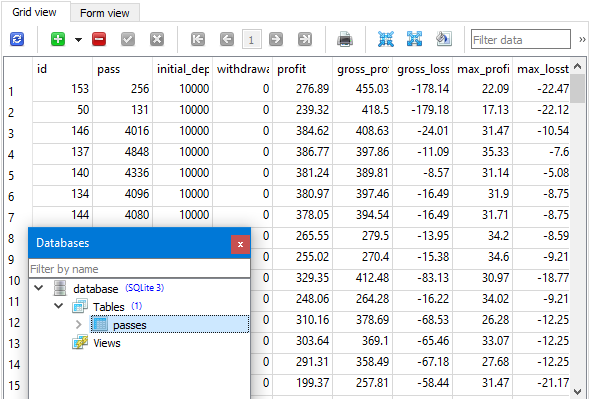The image size is (589, 399).
Task: Click the pass cell 4848
Action: 122,152
